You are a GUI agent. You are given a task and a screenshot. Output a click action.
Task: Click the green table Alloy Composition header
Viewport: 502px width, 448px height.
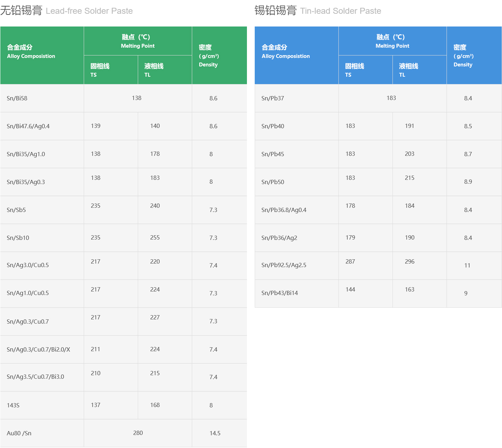[31, 52]
